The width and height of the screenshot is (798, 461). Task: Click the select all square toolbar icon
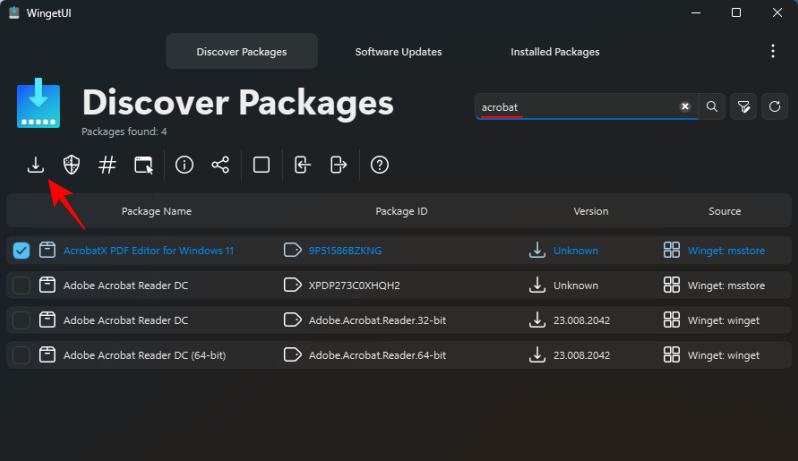point(261,165)
